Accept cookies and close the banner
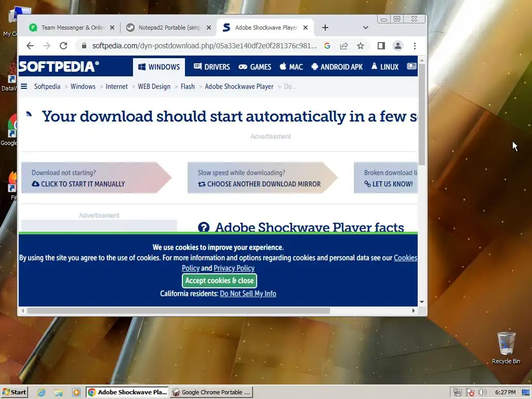Screen dimensions: 532x399 [x=220, y=281]
